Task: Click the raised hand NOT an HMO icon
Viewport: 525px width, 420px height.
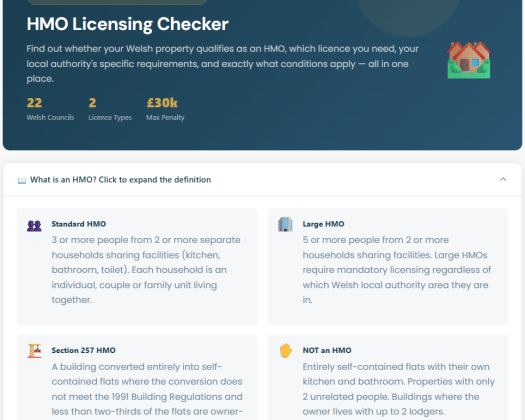Action: click(286, 351)
